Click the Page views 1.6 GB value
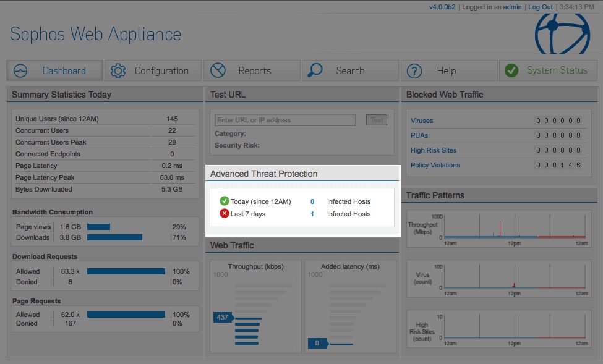603x364 pixels. pos(71,227)
